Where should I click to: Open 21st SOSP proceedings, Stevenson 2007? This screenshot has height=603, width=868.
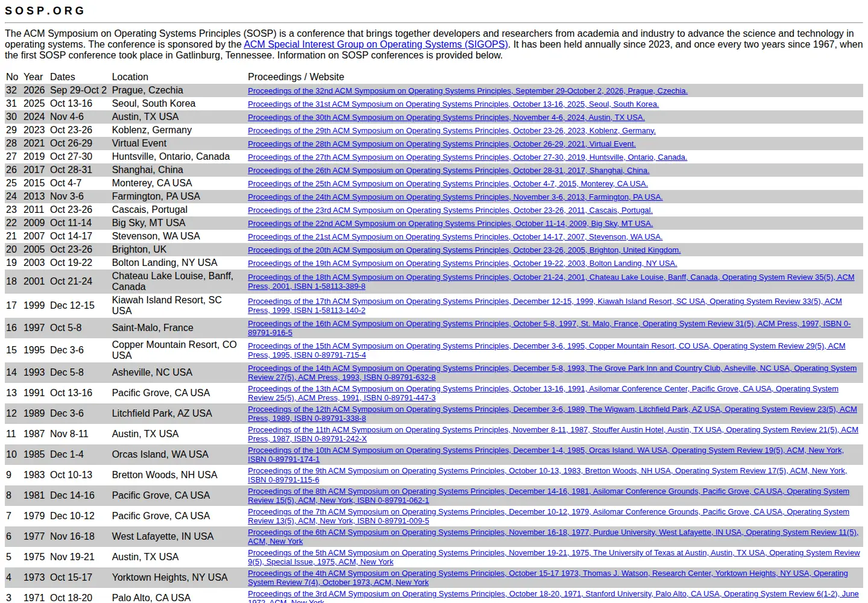[455, 237]
